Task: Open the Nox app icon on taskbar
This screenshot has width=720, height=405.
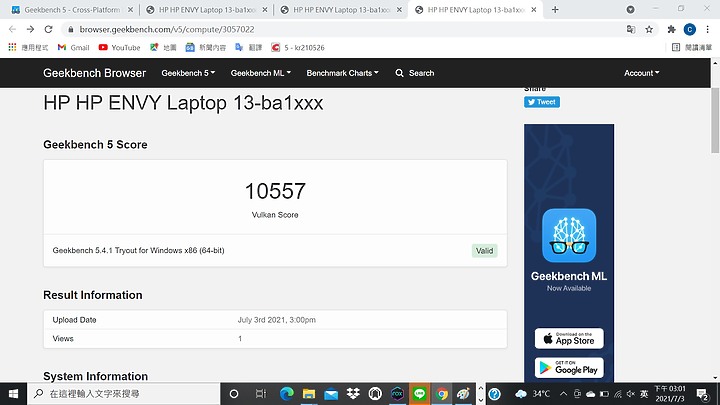Action: [397, 394]
